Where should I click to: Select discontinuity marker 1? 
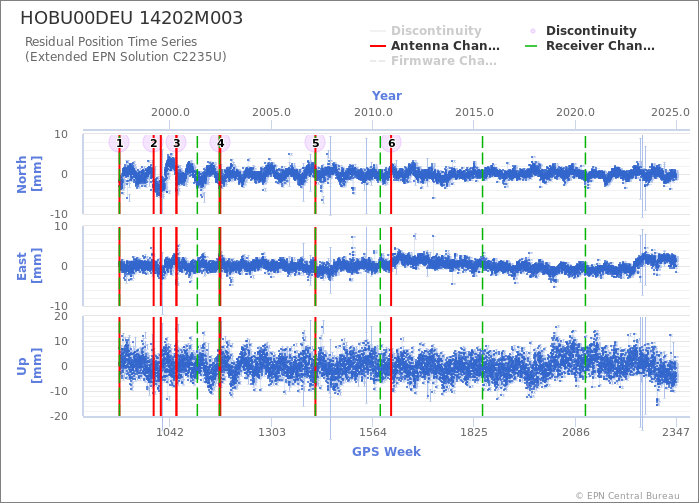pos(119,143)
